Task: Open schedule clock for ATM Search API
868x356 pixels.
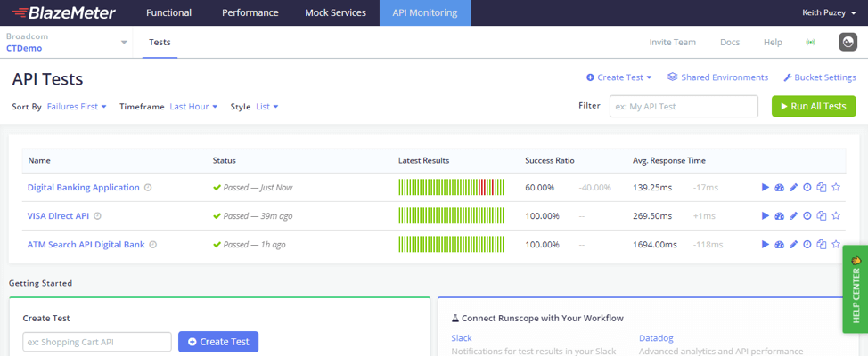Action: coord(807,245)
